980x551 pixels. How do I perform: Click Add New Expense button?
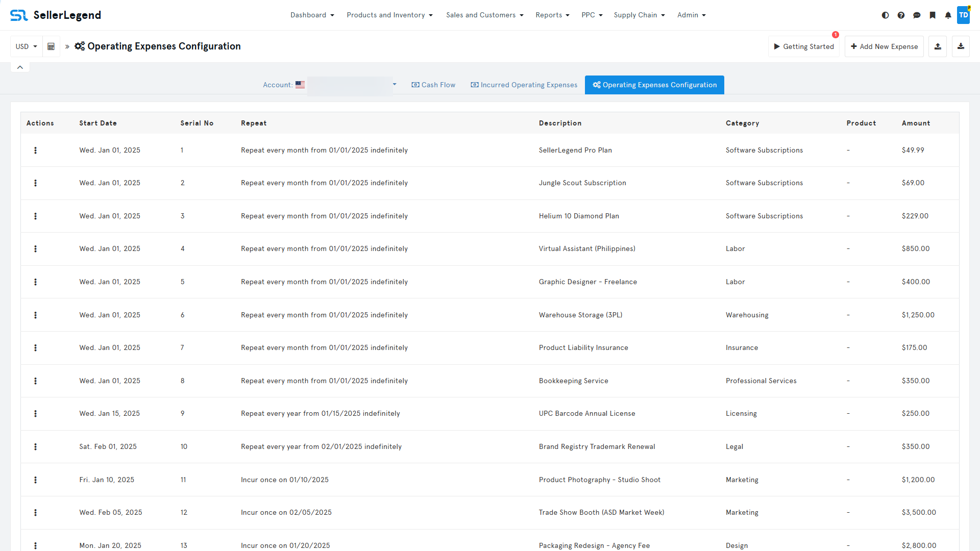[884, 46]
